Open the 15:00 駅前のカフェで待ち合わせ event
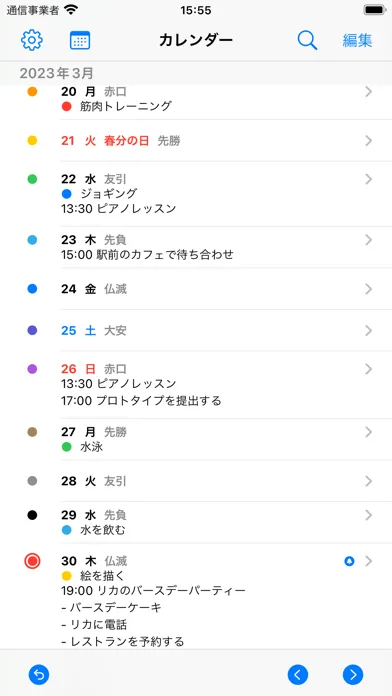The image size is (392, 696). click(147, 254)
